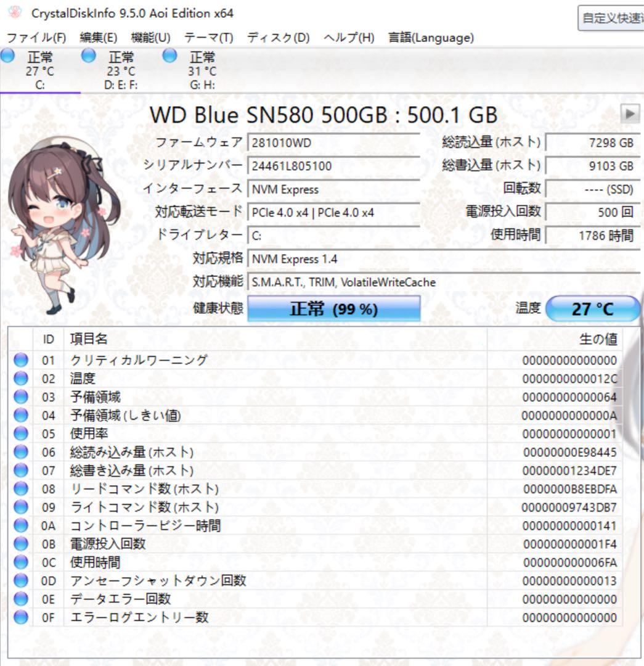The image size is (644, 666).
Task: Select the G: H: drive tab
Action: click(202, 70)
